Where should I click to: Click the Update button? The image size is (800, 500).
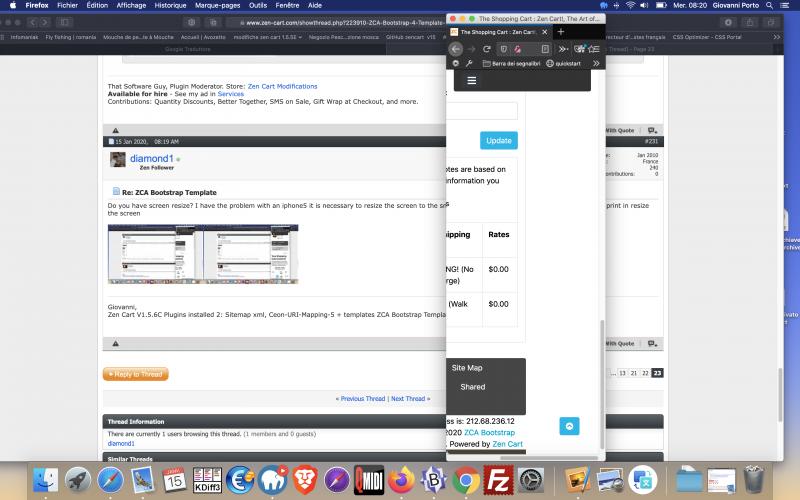point(498,140)
